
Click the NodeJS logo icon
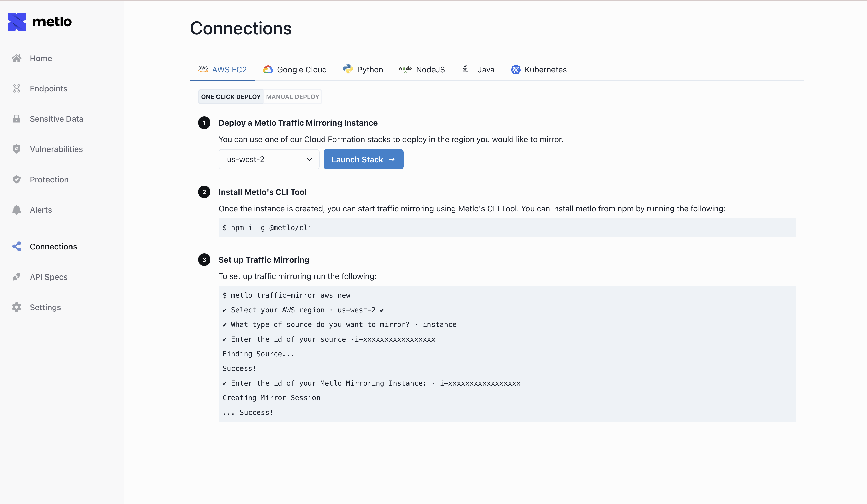click(x=405, y=69)
